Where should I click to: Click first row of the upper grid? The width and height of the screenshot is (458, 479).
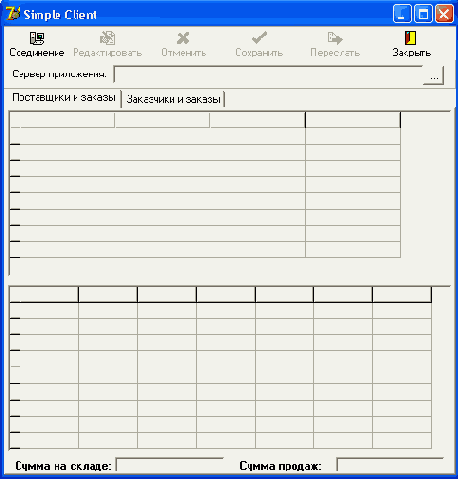tap(205, 136)
